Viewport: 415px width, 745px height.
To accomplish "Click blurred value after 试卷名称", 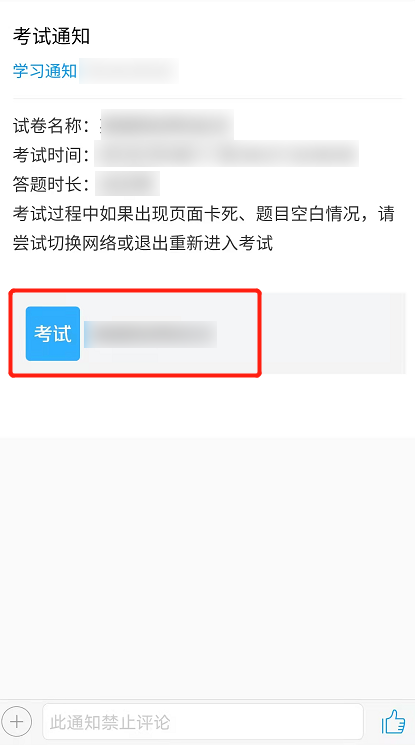I will (x=167, y=125).
